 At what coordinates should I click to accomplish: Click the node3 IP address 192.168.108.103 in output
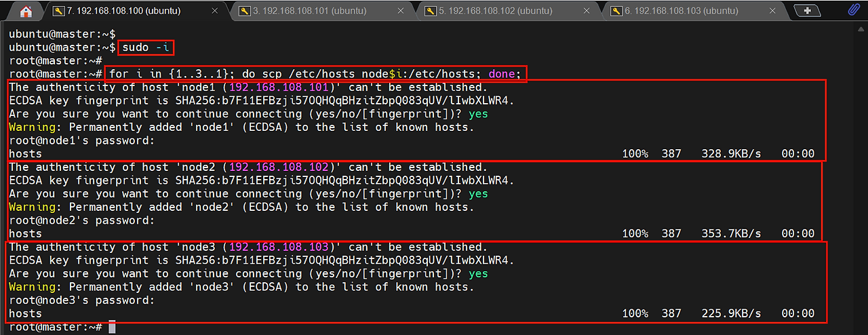click(x=279, y=247)
